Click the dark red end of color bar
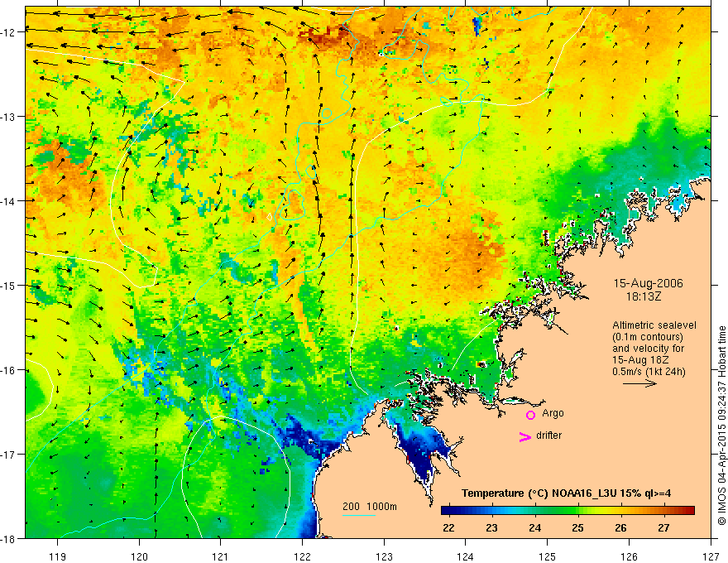728x563 pixels. tap(689, 510)
